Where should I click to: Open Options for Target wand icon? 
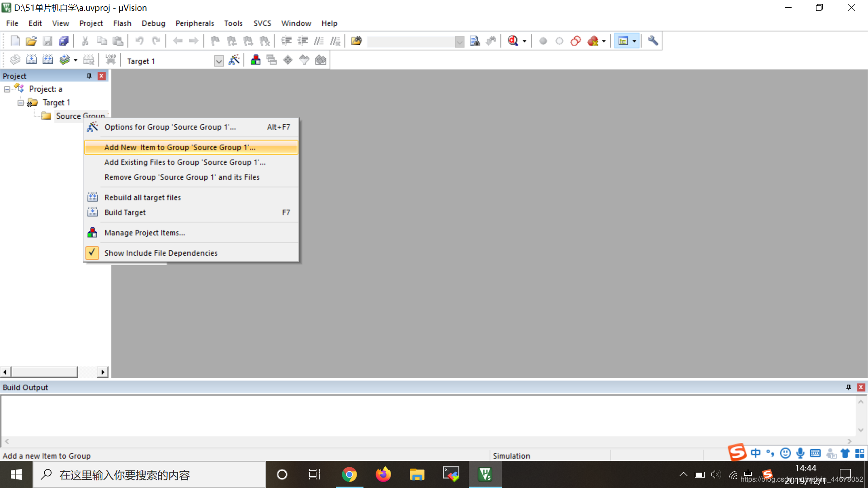tap(234, 60)
